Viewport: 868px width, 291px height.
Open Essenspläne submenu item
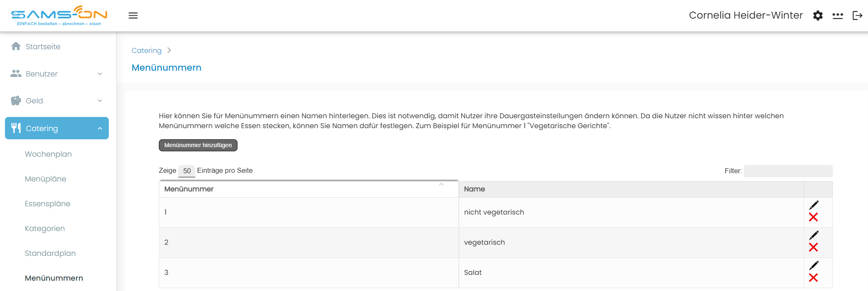click(x=48, y=204)
